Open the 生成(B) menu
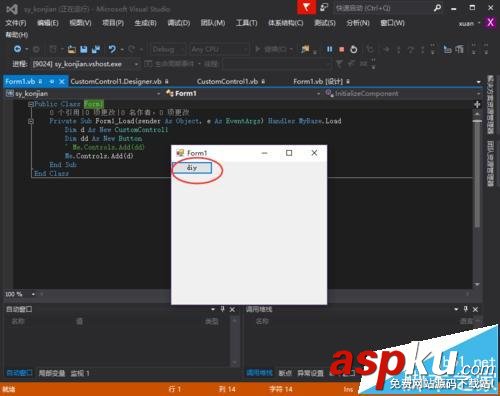Viewport: 500px width, 396px height. [x=145, y=23]
